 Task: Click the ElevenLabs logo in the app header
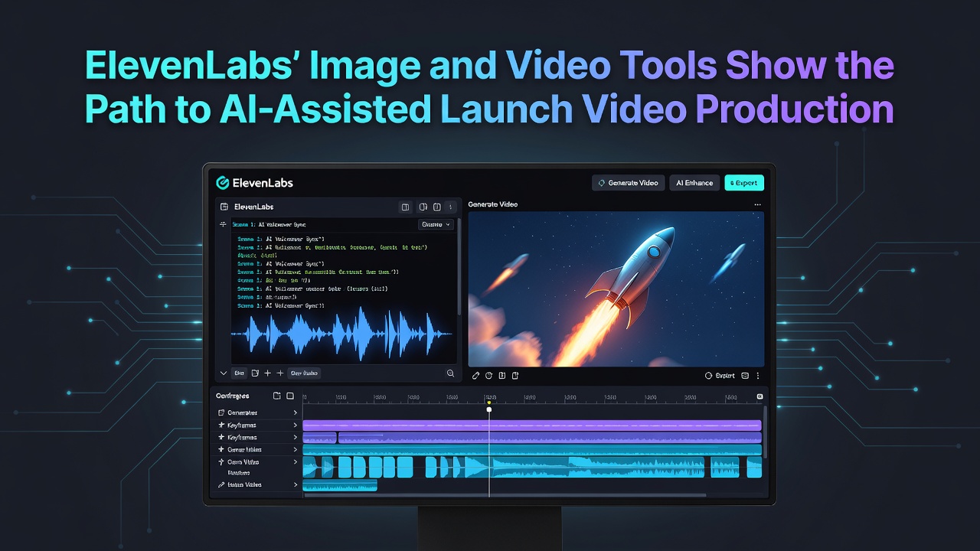(254, 183)
